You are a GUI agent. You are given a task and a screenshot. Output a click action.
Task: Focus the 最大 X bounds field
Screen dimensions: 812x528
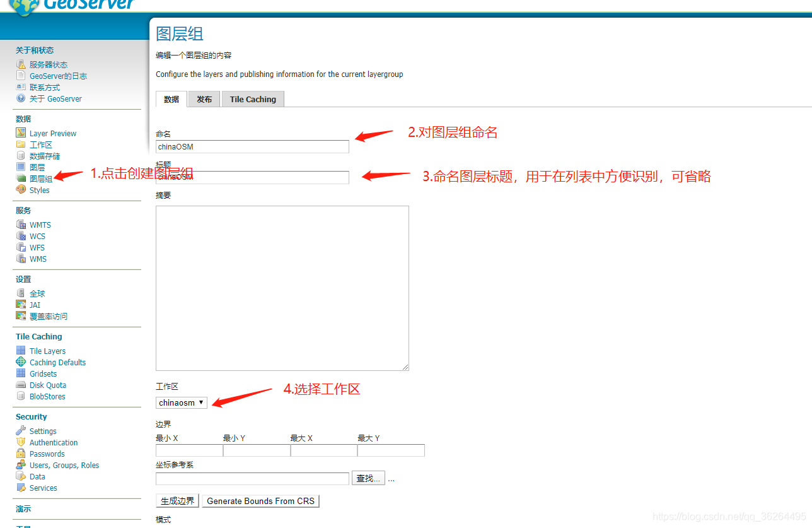pos(324,450)
